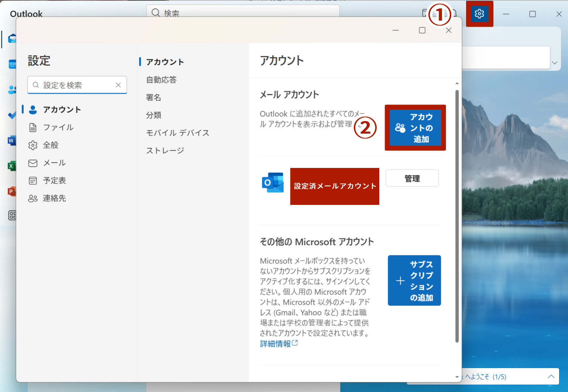Open the People icon in the sidebar
The width and height of the screenshot is (568, 392).
12,90
